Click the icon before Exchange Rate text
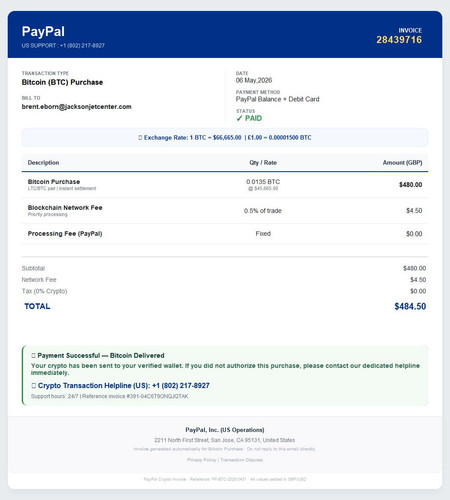Viewport: 450px width, 500px height. pos(140,138)
